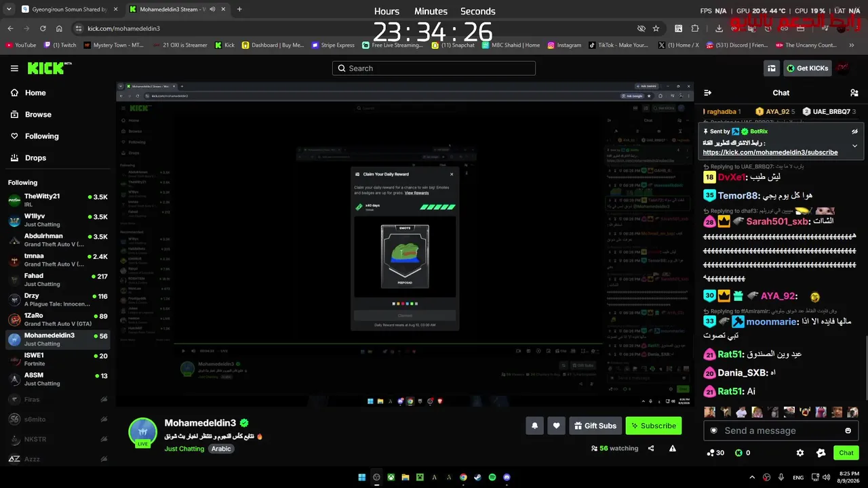
Task: Open the pinned kick.com subscribe link
Action: pyautogui.click(x=770, y=152)
